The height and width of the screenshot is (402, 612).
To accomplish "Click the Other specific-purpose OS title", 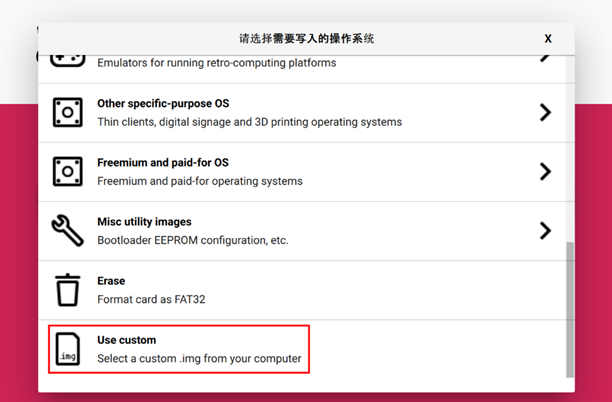I will 162,103.
